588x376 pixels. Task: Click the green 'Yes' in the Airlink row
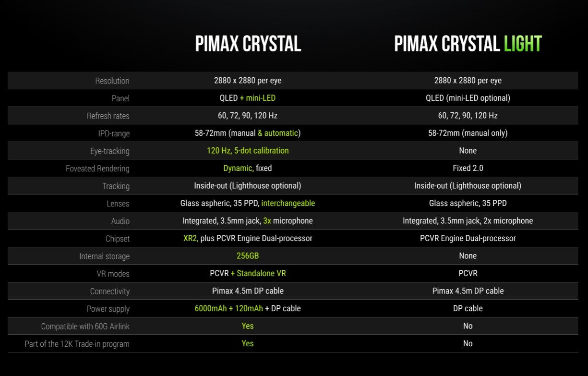(x=248, y=326)
